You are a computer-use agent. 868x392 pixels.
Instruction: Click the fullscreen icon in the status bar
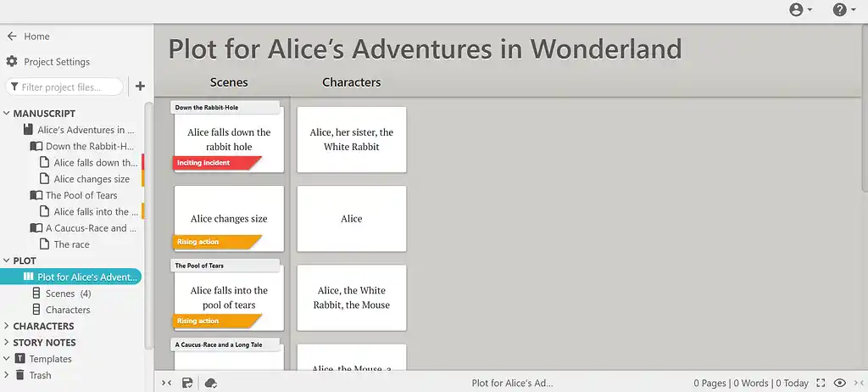tap(820, 384)
